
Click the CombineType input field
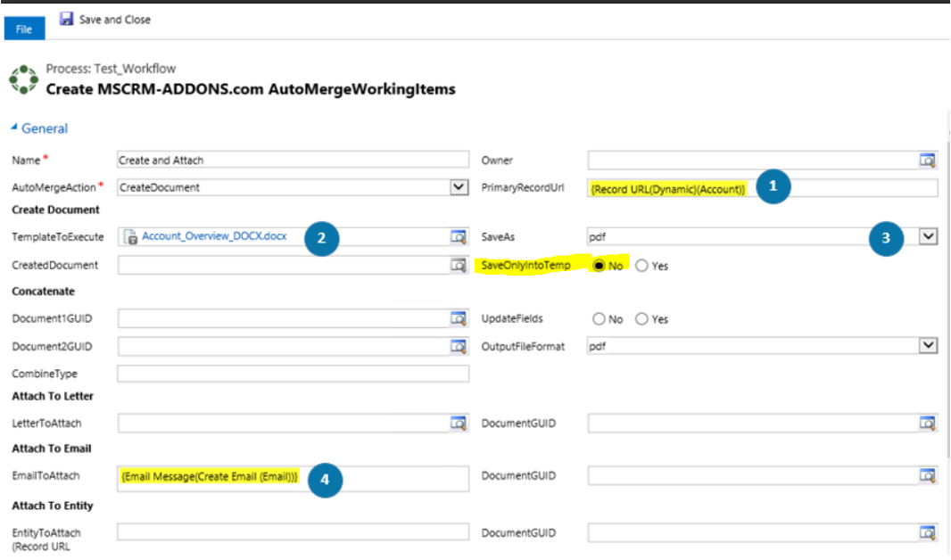tap(293, 374)
